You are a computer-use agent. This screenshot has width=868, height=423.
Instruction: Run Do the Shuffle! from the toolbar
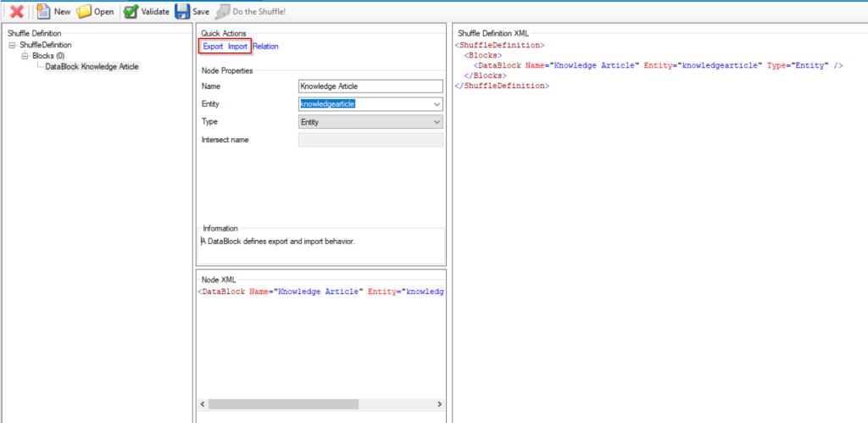click(x=250, y=12)
